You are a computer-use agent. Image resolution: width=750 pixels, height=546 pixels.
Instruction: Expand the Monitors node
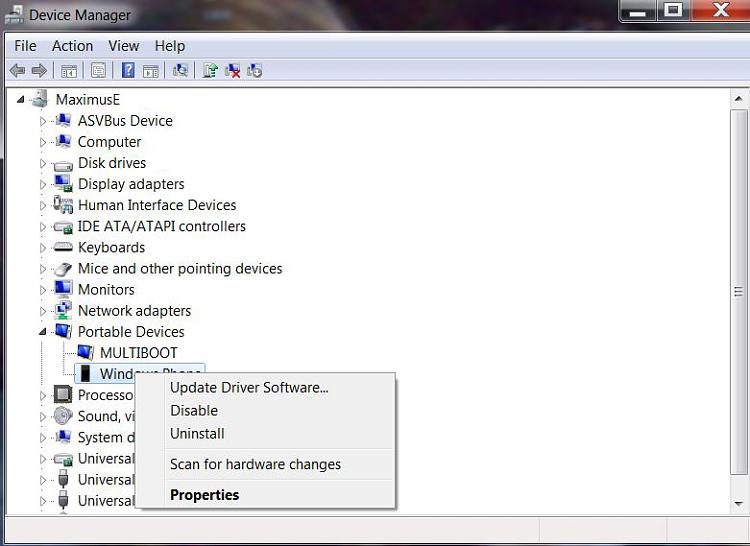coord(43,290)
